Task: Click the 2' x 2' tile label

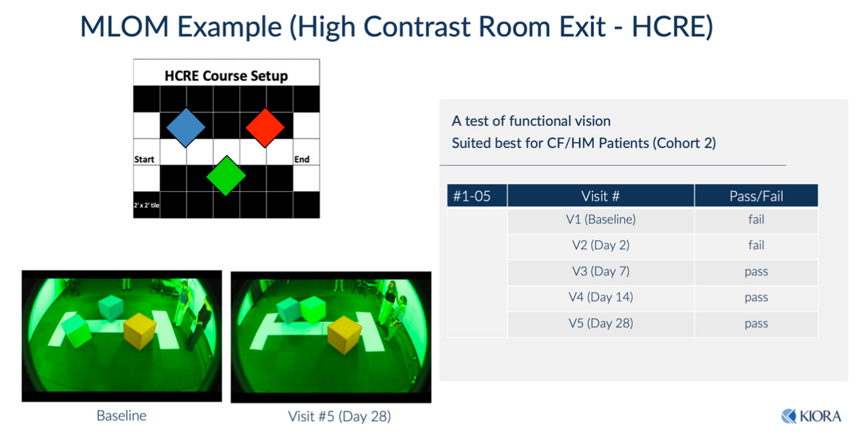Action: click(x=146, y=206)
